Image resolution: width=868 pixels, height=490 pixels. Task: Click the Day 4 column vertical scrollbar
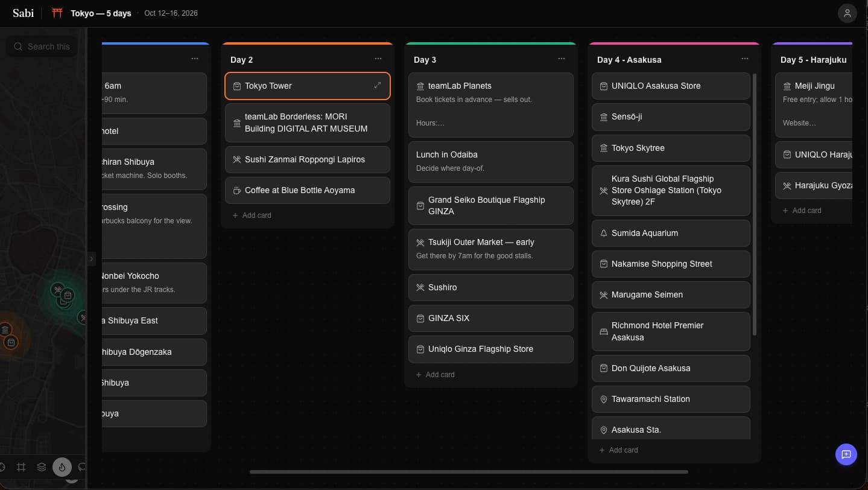click(754, 205)
